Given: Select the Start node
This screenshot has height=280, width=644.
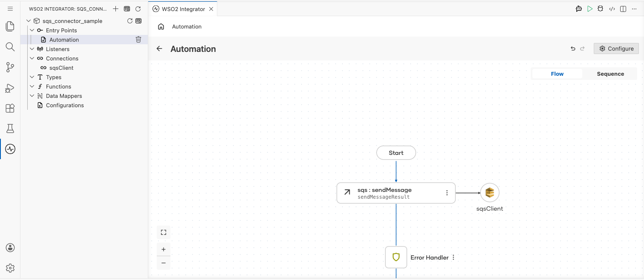Looking at the screenshot, I should [396, 153].
